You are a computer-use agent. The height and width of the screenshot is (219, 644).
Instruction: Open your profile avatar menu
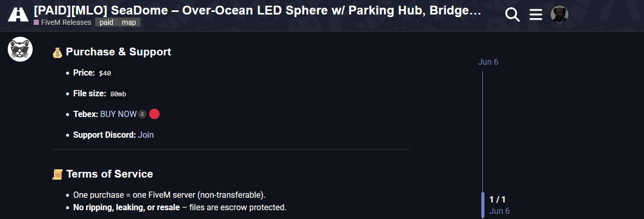click(559, 14)
